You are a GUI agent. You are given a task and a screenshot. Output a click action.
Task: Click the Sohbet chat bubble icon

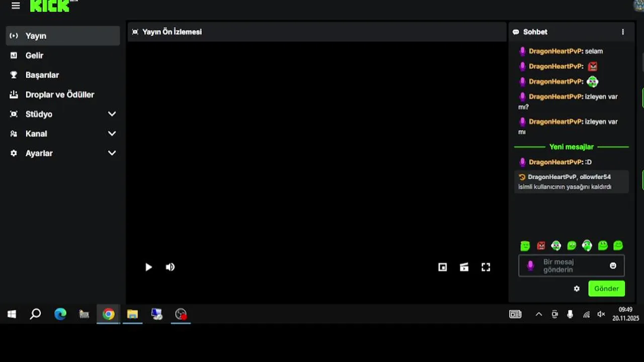(x=516, y=32)
